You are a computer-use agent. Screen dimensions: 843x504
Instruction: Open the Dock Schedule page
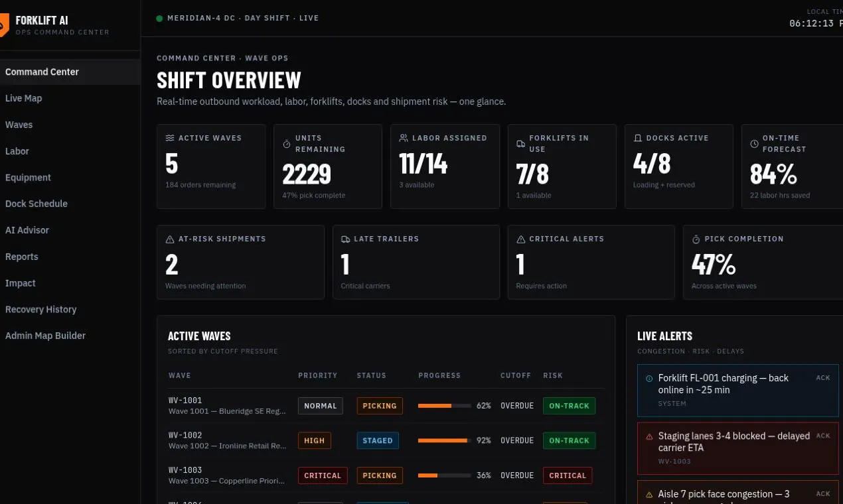[70, 204]
